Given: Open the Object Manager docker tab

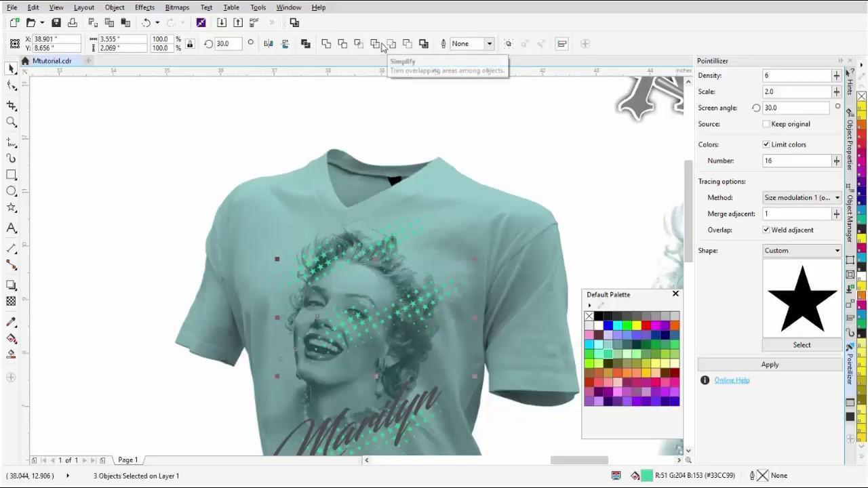Looking at the screenshot, I should click(850, 213).
